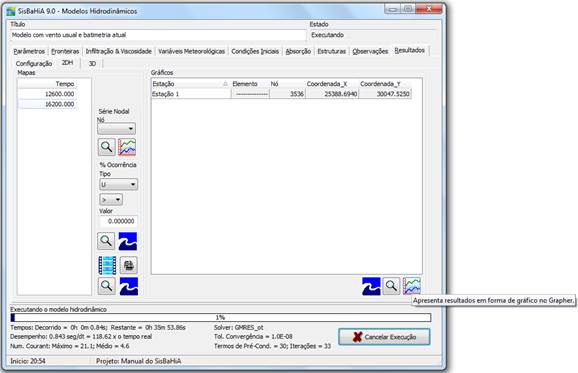Open the Série Nodal line graph icon
The width and height of the screenshot is (578, 373).
pyautogui.click(x=127, y=147)
